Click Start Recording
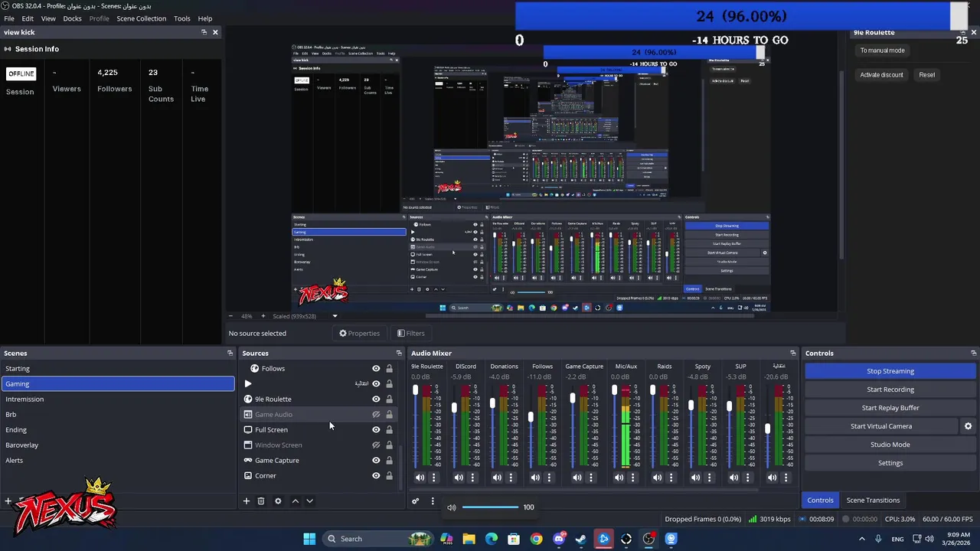The image size is (980, 551). (x=890, y=390)
